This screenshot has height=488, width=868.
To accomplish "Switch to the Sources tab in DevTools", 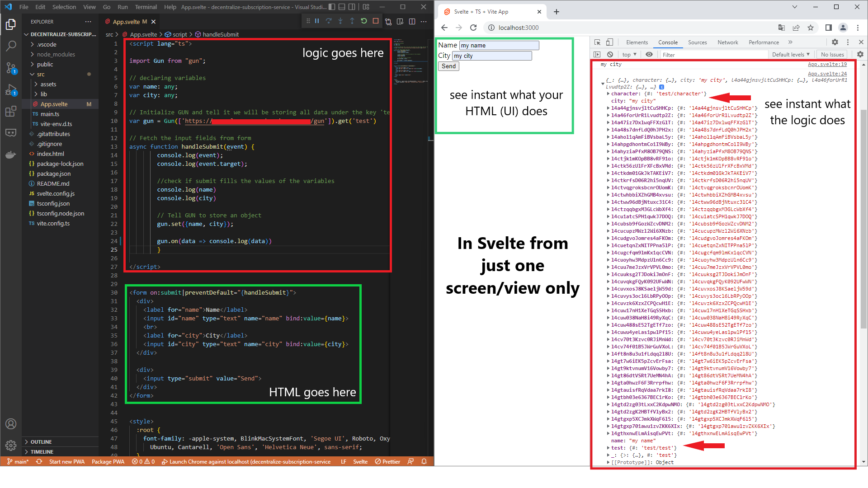I will click(x=698, y=42).
